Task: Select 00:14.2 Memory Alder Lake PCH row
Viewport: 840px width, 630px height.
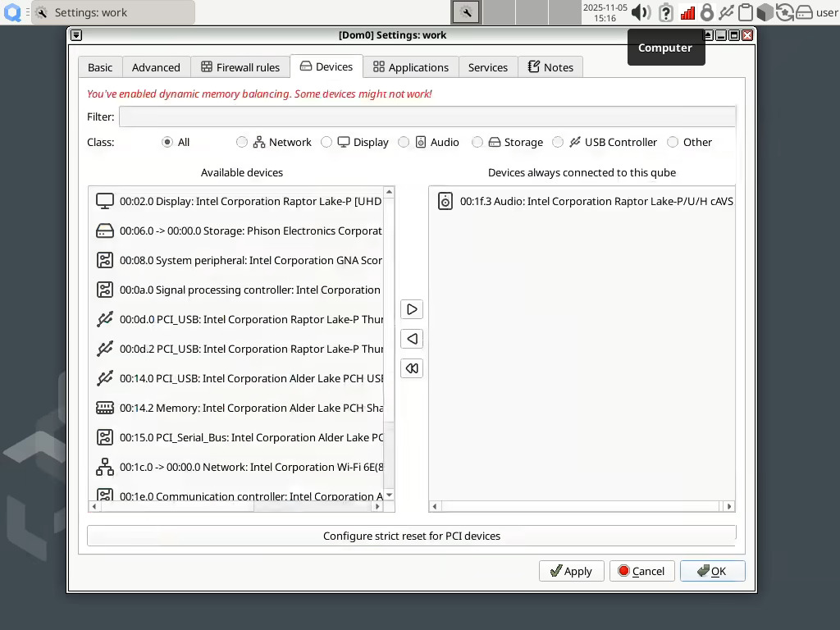Action: (x=236, y=408)
